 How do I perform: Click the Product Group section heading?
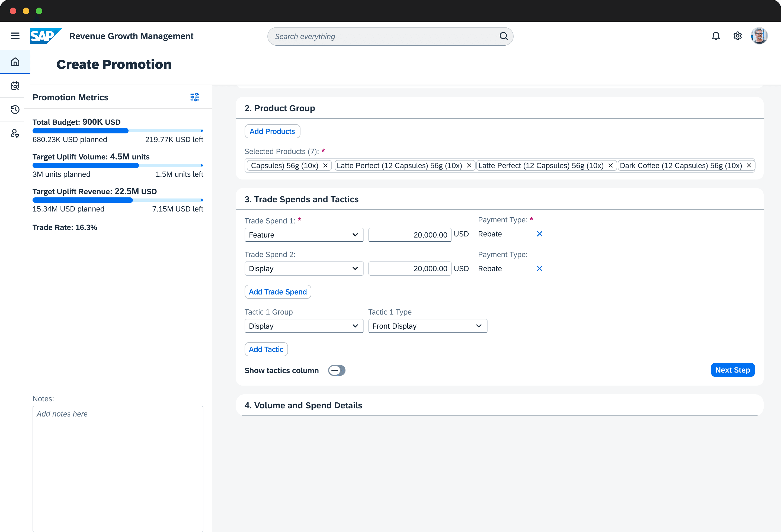(x=280, y=108)
